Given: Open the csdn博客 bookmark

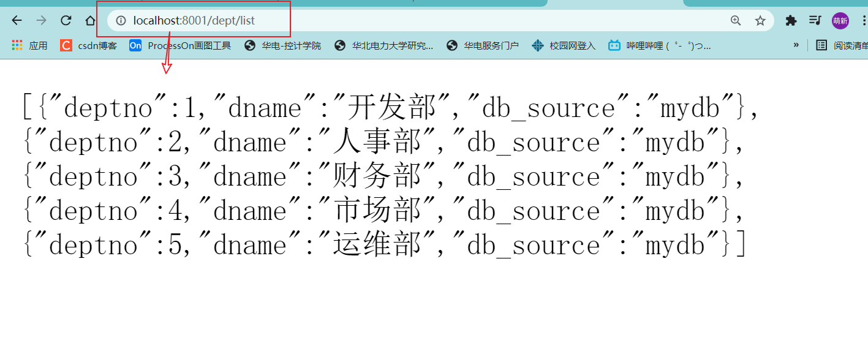Looking at the screenshot, I should click(88, 45).
